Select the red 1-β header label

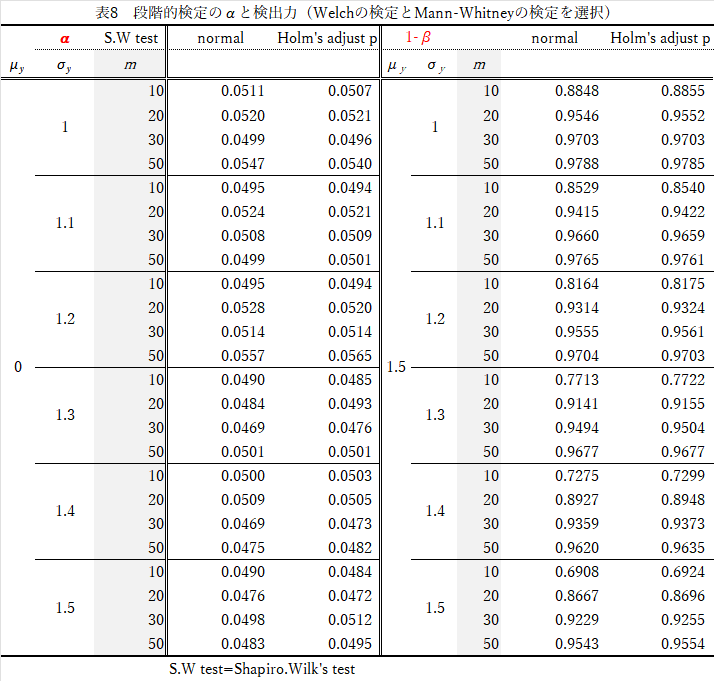418,37
